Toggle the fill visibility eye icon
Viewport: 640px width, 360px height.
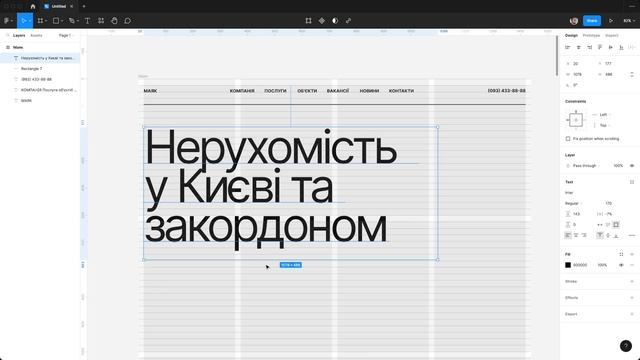pyautogui.click(x=621, y=265)
